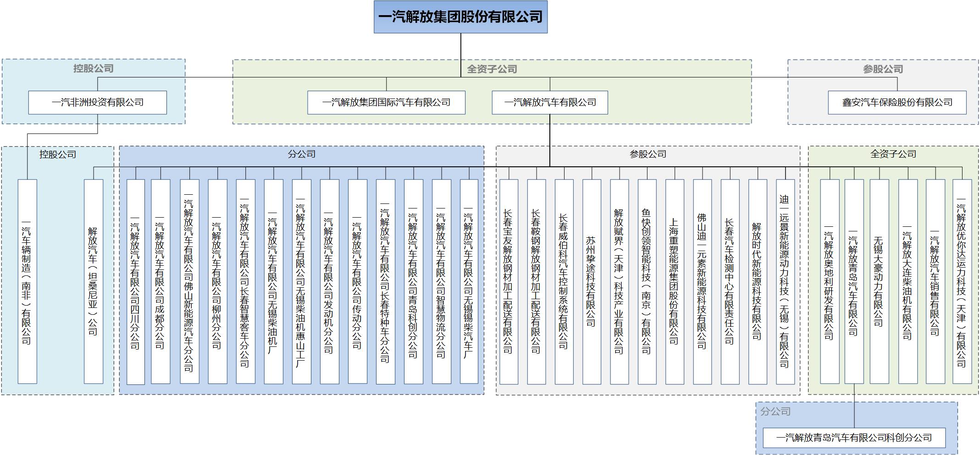Select the 柳州分公司 branch box
This screenshot has height=455, width=980.
(x=217, y=281)
